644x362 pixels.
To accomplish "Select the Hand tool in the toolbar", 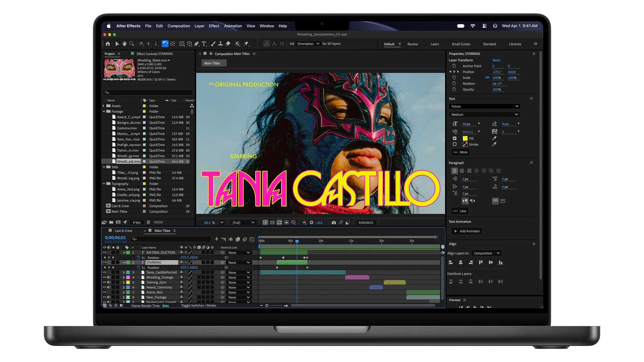I will (125, 44).
